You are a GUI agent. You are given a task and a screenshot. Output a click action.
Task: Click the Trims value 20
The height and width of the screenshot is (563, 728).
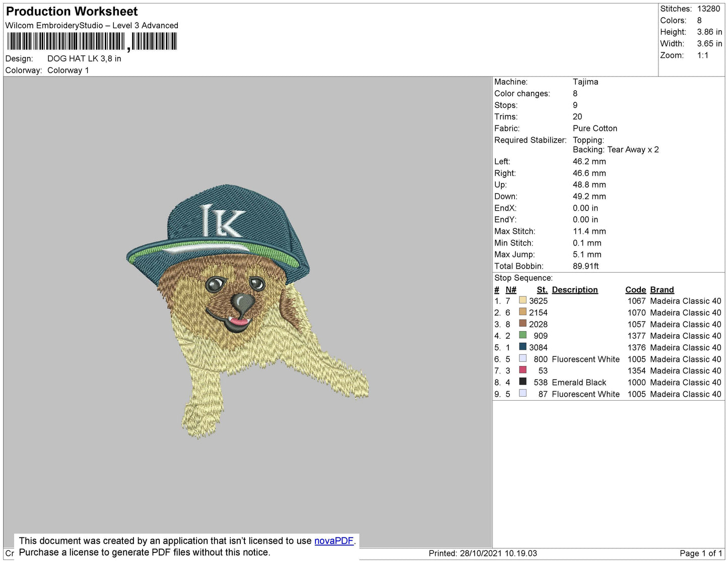pos(577,116)
